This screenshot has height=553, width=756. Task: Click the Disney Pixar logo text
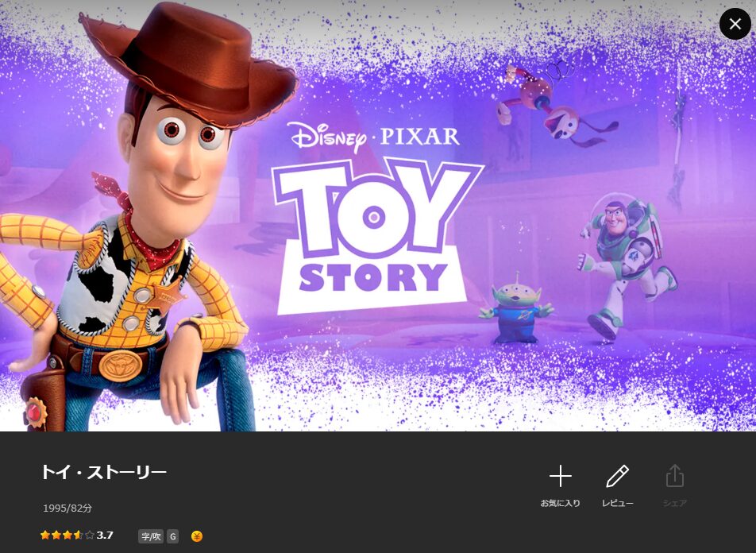(374, 136)
